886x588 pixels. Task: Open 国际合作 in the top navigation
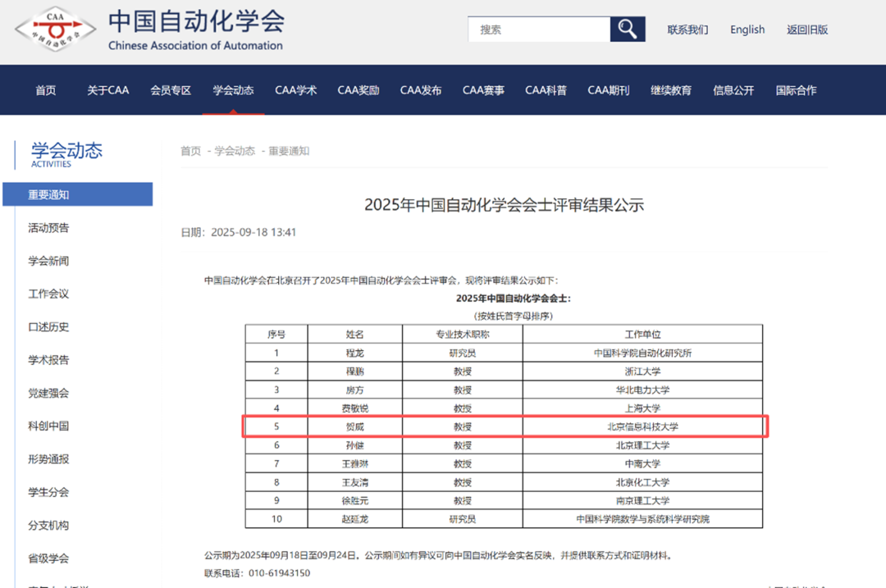796,90
